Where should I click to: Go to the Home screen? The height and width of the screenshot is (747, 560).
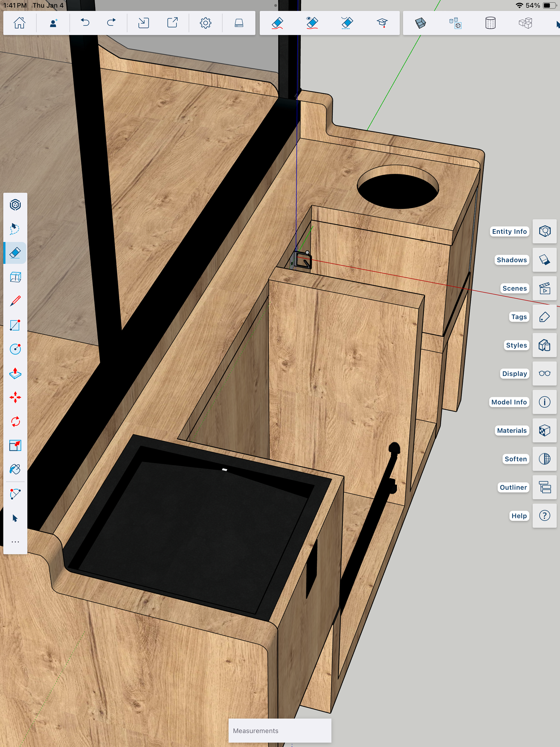pos(20,23)
